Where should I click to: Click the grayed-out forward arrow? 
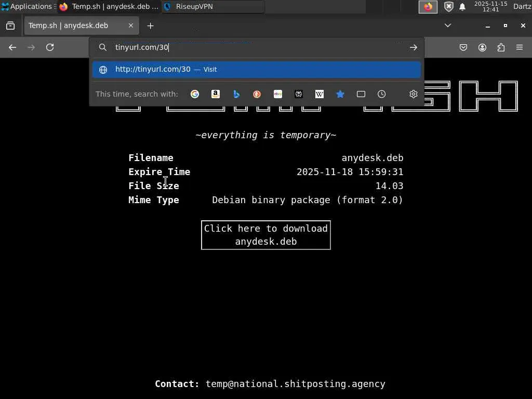click(31, 47)
